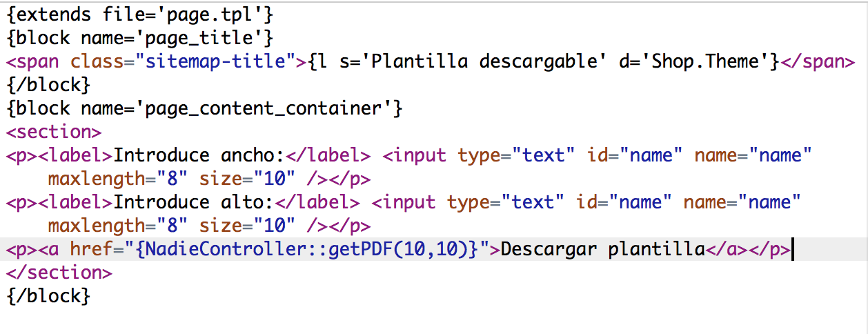Screen dimensions: 868x334
Task: Click the first {/block} closing tag
Action: [48, 84]
